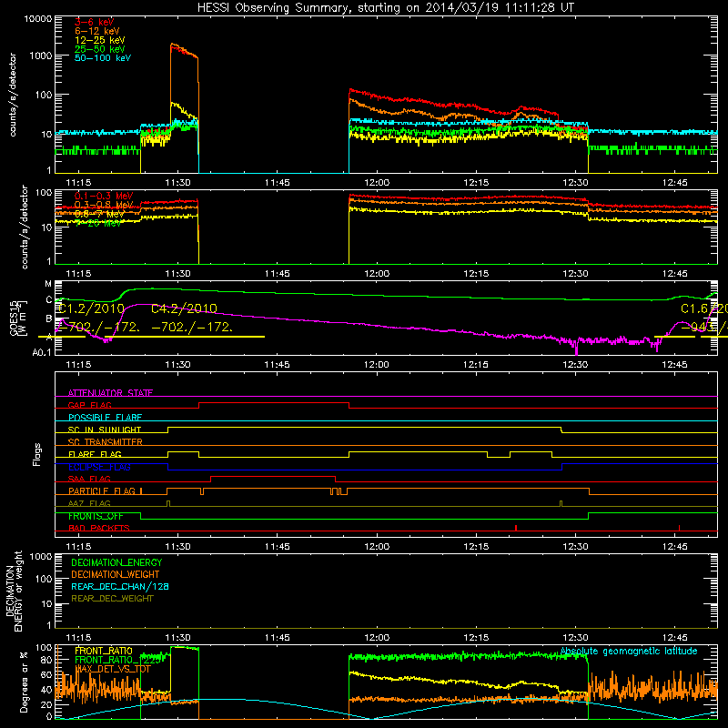Click the 'Flags' vertical axis label

click(x=36, y=454)
